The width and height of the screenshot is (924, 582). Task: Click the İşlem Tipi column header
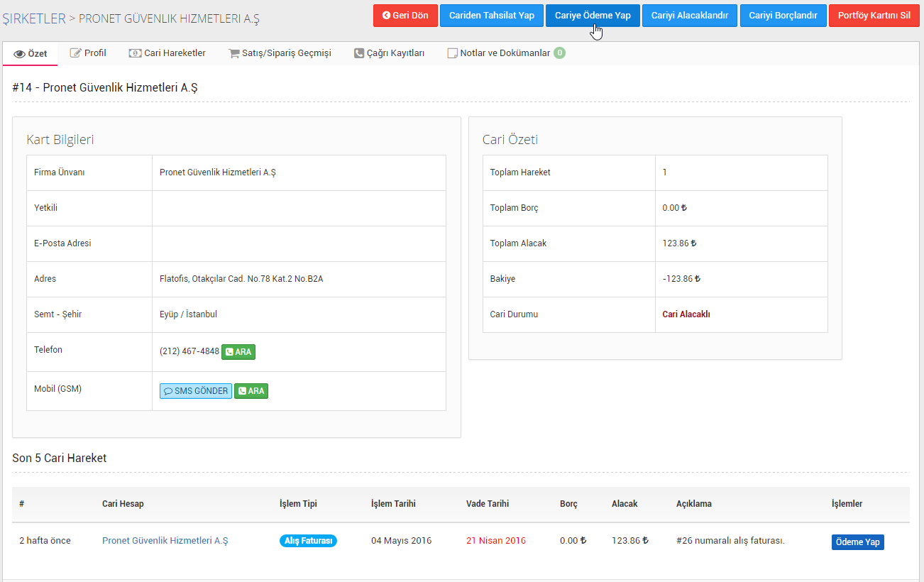[298, 504]
